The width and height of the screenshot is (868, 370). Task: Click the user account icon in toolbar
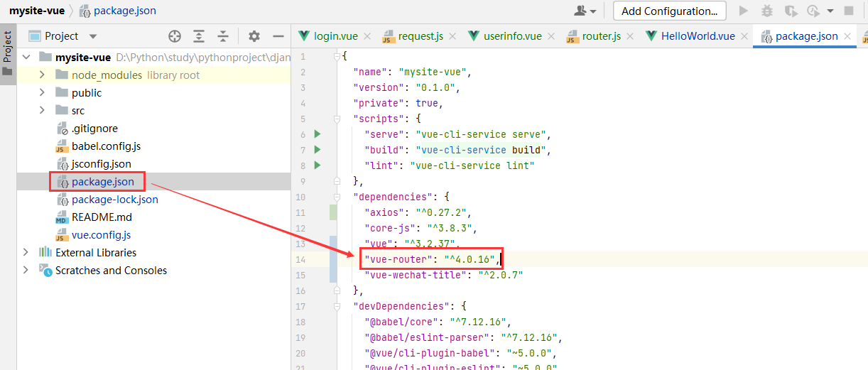[x=584, y=11]
